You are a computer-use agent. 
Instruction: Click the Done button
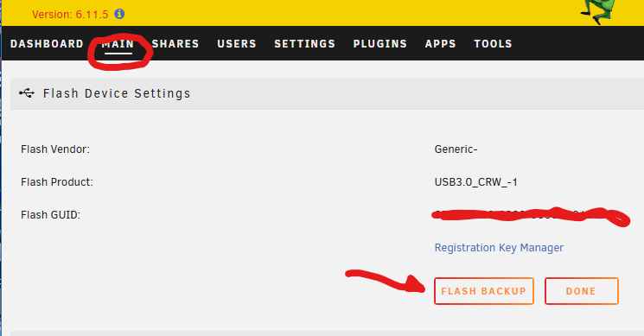point(582,291)
